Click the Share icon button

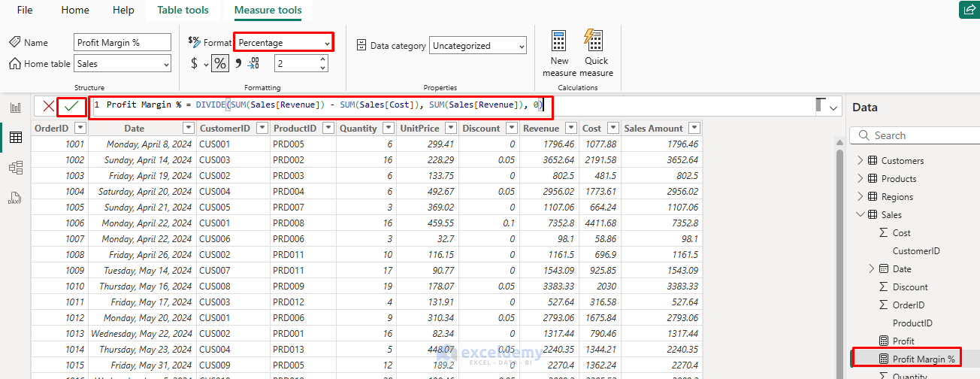[x=968, y=10]
